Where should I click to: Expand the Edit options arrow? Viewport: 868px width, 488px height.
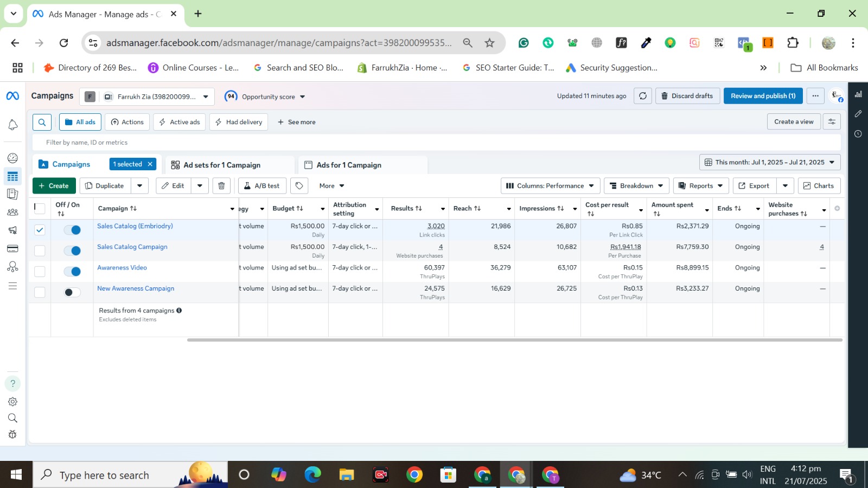[x=200, y=186]
